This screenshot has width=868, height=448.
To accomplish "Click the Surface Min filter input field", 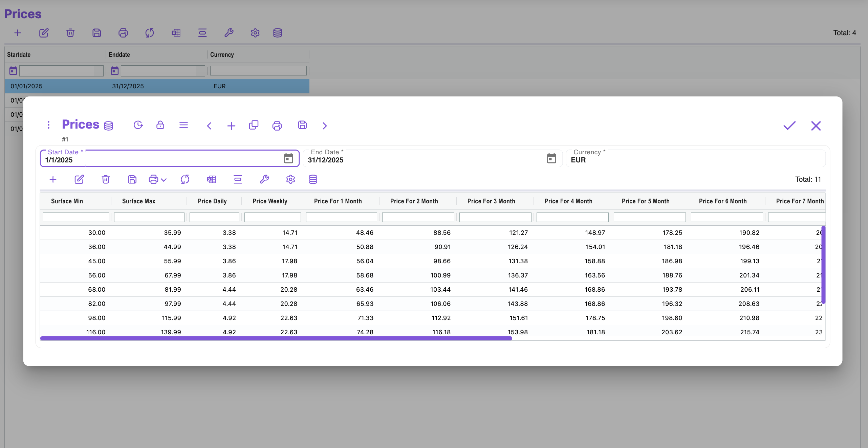I will click(x=76, y=217).
